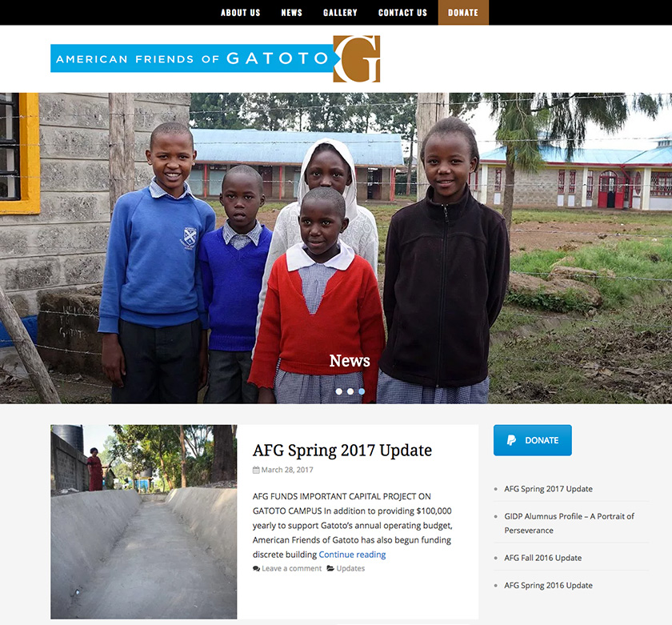Select Contact Us in top navigation
Screen dimensions: 672x625
pyautogui.click(x=402, y=13)
